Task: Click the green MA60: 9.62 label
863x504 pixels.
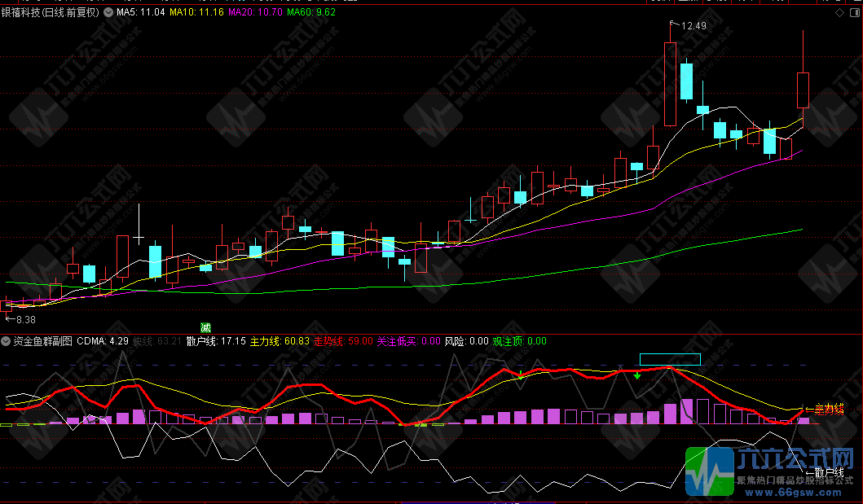Action: click(311, 12)
